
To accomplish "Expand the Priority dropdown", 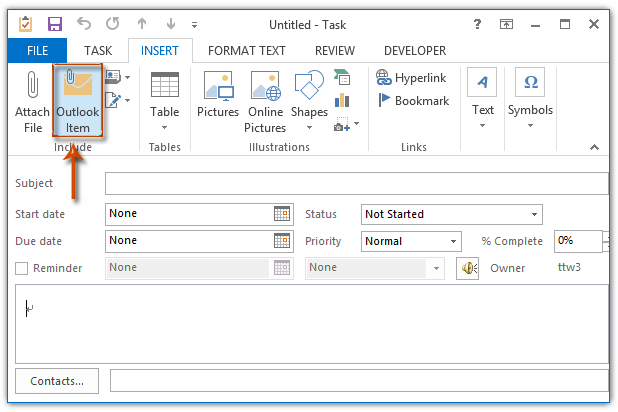I will click(x=454, y=241).
